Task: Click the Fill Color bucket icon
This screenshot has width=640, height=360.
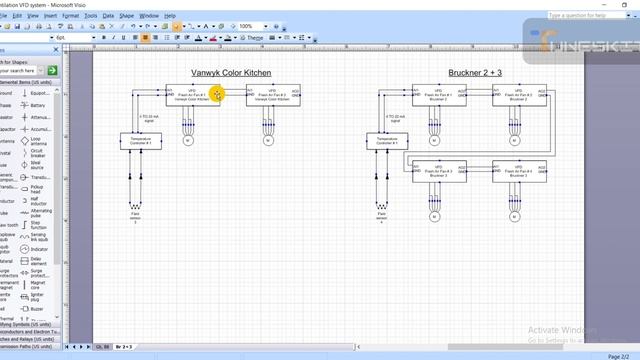Action: pyautogui.click(x=228, y=38)
